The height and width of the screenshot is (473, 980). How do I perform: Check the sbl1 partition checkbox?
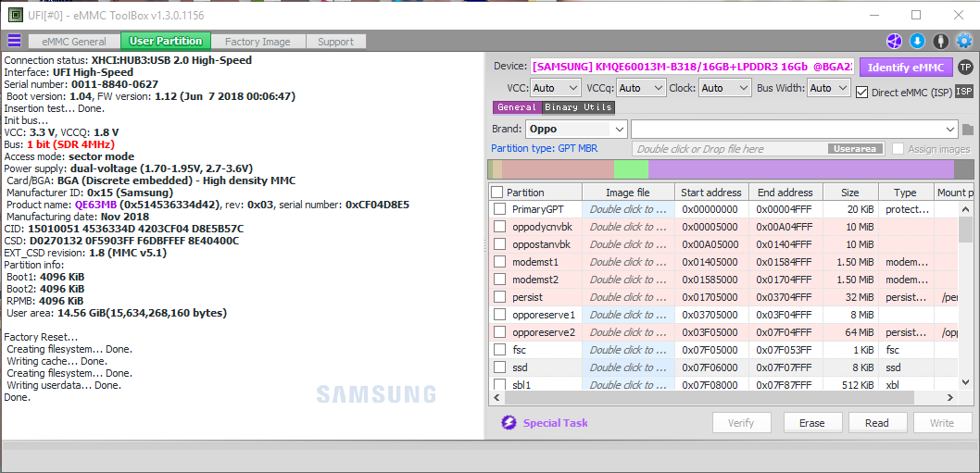click(499, 384)
